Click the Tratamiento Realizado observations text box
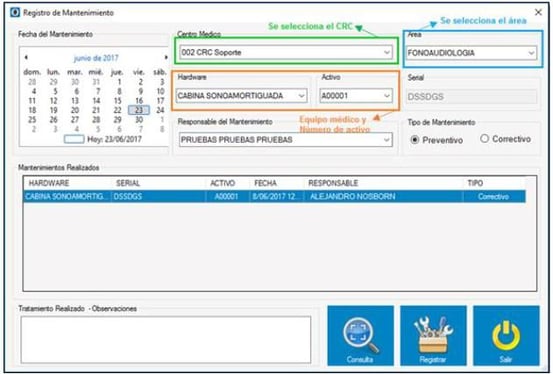The width and height of the screenshot is (553, 374). 166,339
